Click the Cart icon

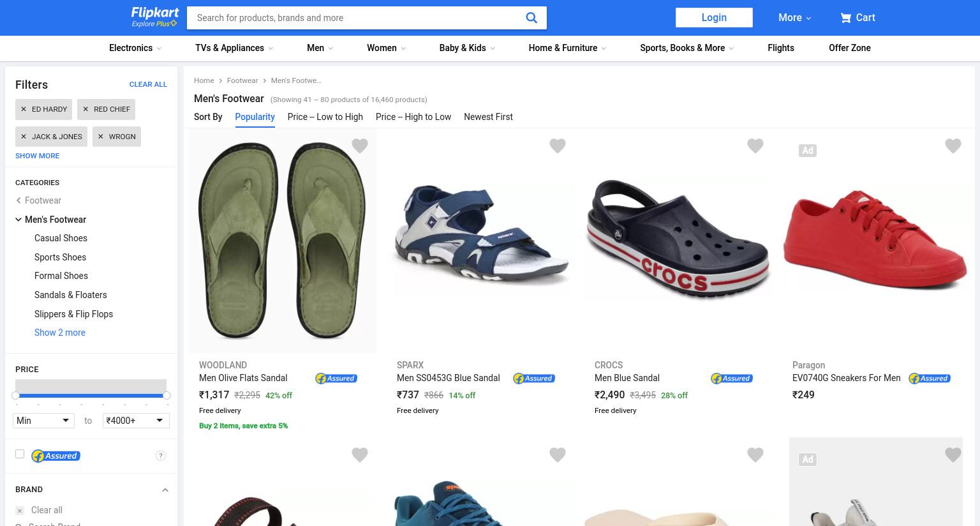(846, 18)
